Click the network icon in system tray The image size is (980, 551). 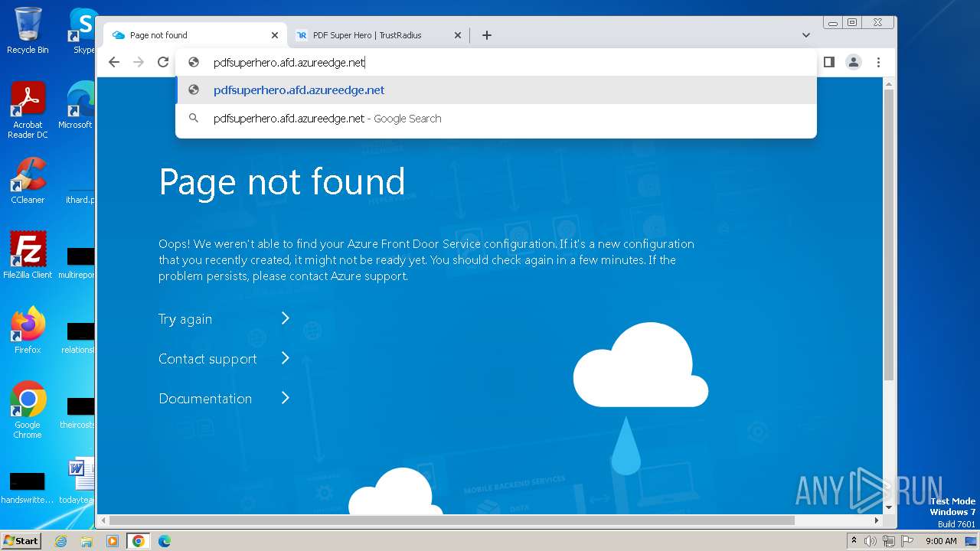889,541
